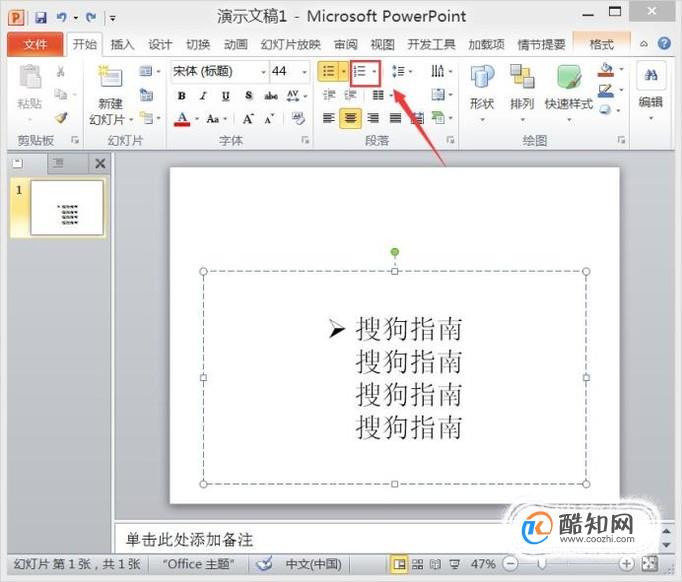The image size is (682, 582).
Task: Toggle Align Text Left
Action: pyautogui.click(x=328, y=118)
